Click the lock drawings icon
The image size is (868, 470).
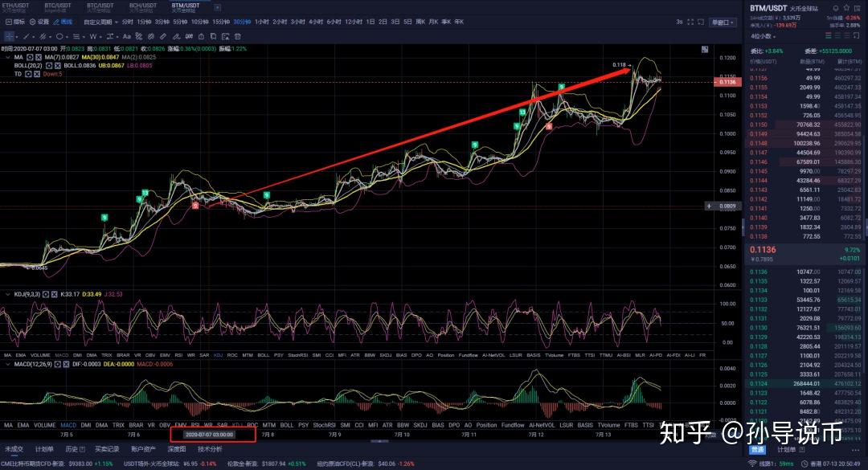201,36
